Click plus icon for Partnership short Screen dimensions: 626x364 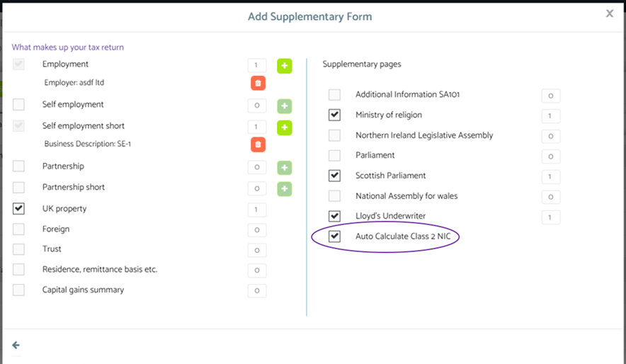point(284,189)
